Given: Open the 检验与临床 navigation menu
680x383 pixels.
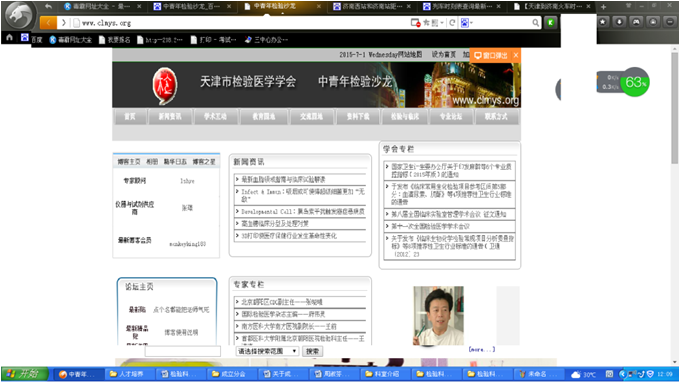Looking at the screenshot, I should point(405,117).
